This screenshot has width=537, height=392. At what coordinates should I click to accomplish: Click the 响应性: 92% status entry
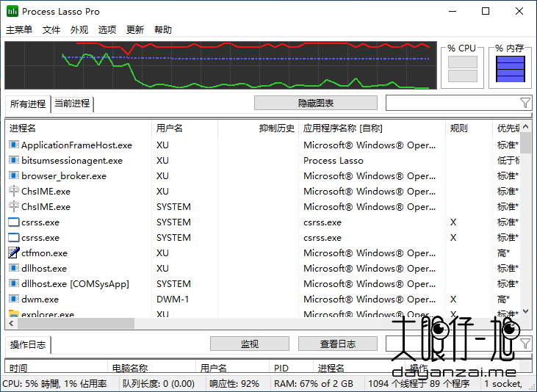pos(234,384)
